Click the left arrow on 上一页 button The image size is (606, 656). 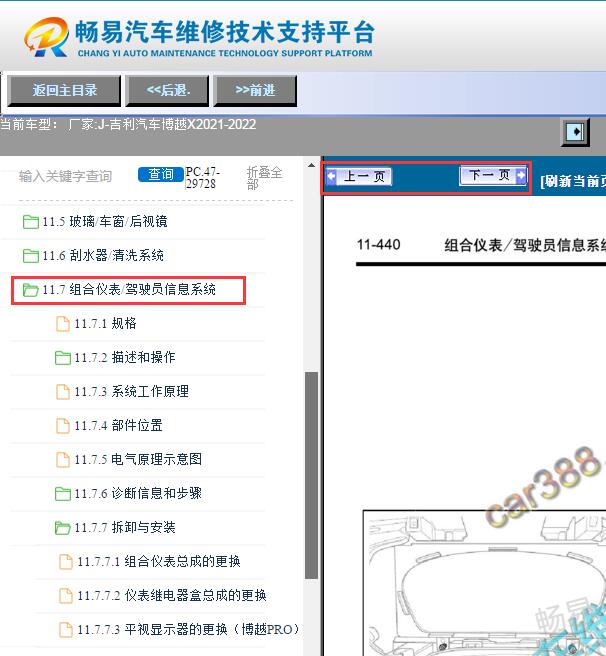(x=331, y=176)
